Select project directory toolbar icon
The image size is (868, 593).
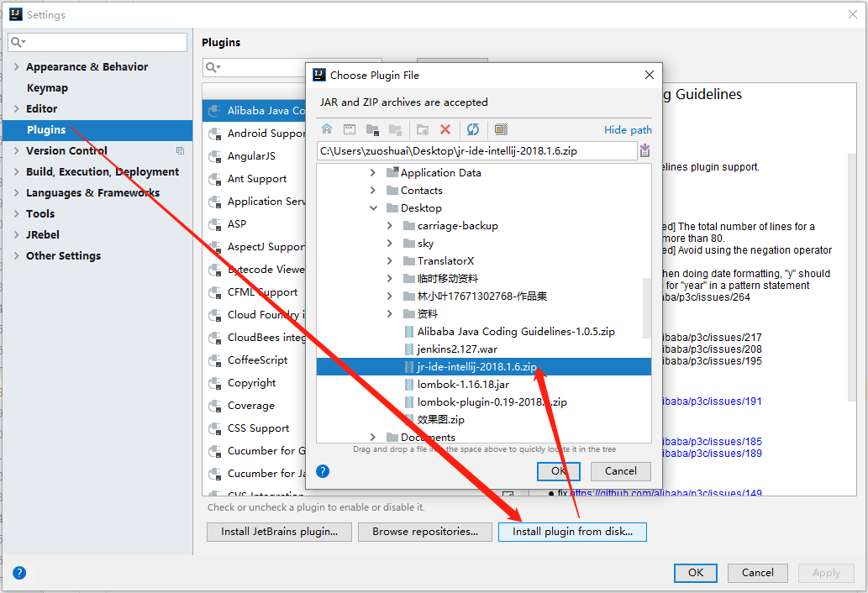tap(372, 129)
